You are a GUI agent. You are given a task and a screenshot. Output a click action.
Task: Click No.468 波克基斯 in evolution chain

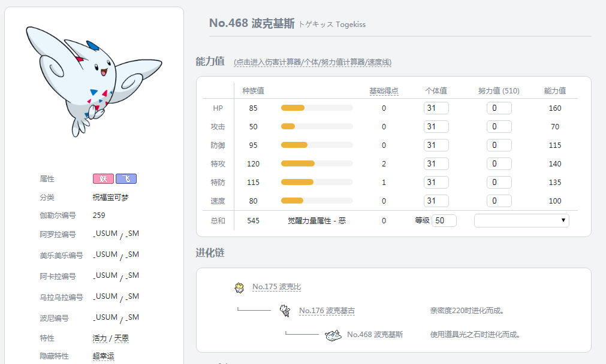tap(375, 335)
